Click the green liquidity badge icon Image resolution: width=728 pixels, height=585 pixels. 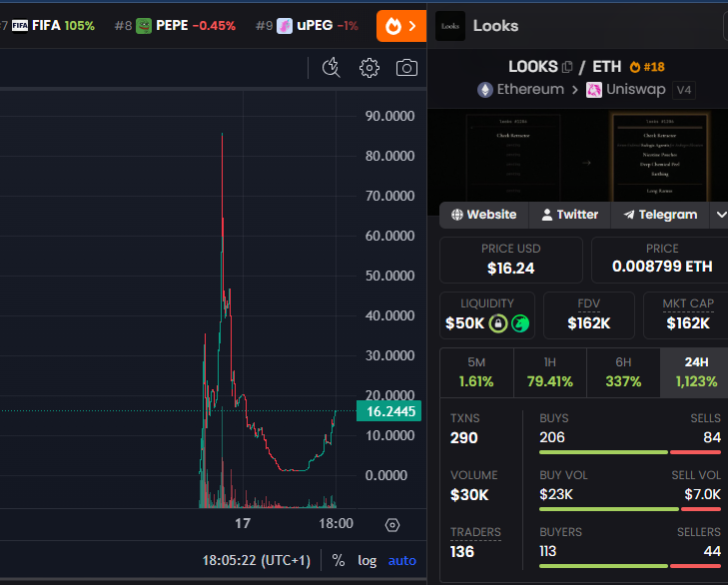[x=520, y=323]
